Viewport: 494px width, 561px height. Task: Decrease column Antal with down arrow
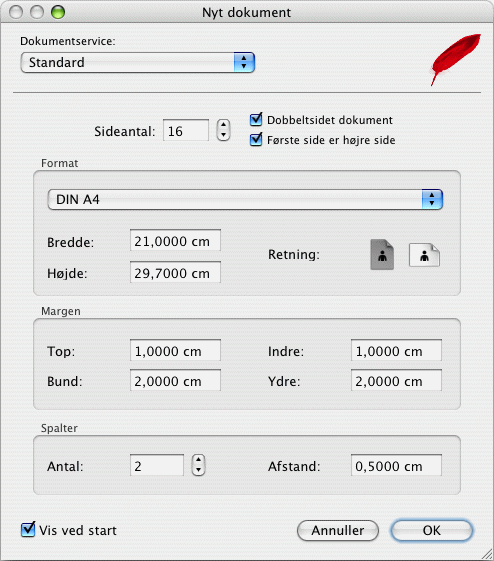coord(199,470)
